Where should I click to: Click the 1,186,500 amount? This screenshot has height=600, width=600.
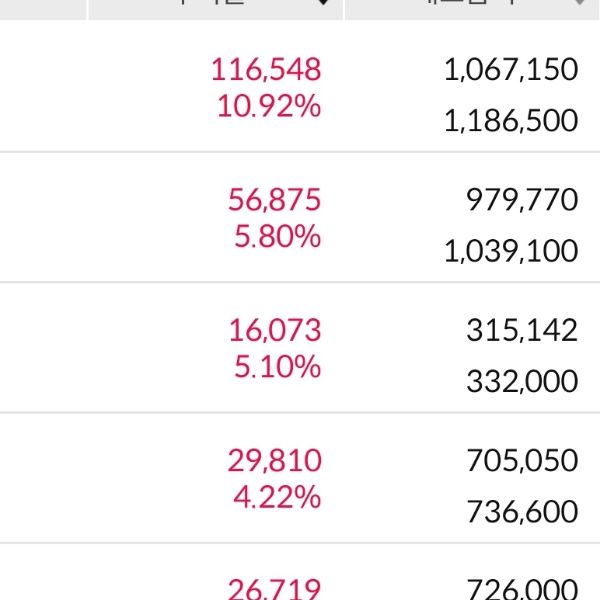pos(511,121)
